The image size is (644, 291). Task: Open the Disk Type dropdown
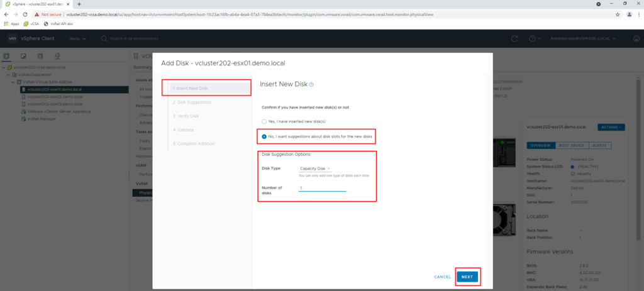point(315,168)
